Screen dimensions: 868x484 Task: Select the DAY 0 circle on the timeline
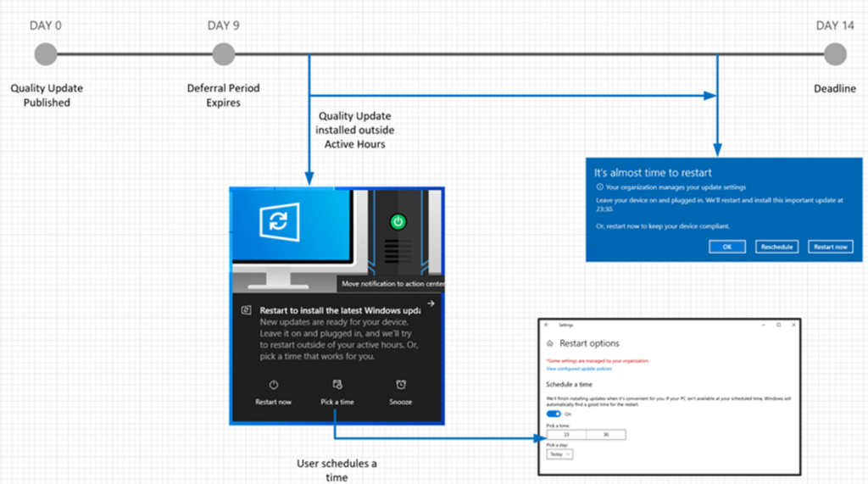point(46,54)
